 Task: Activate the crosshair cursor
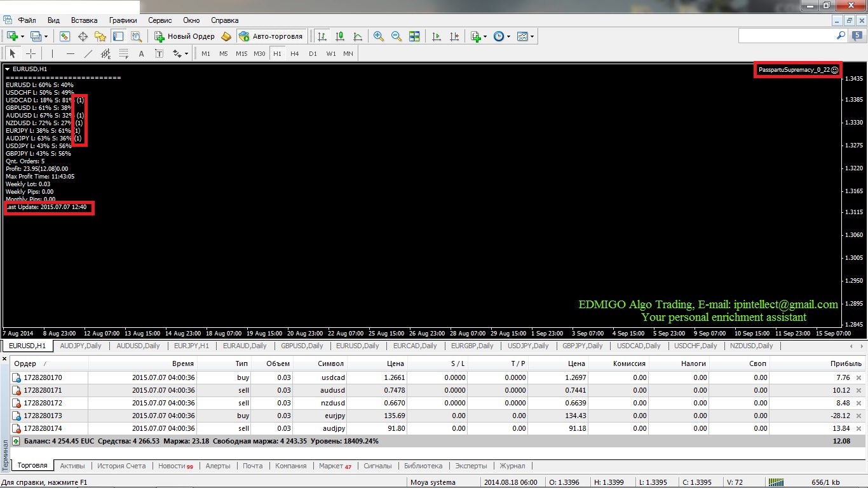point(31,53)
